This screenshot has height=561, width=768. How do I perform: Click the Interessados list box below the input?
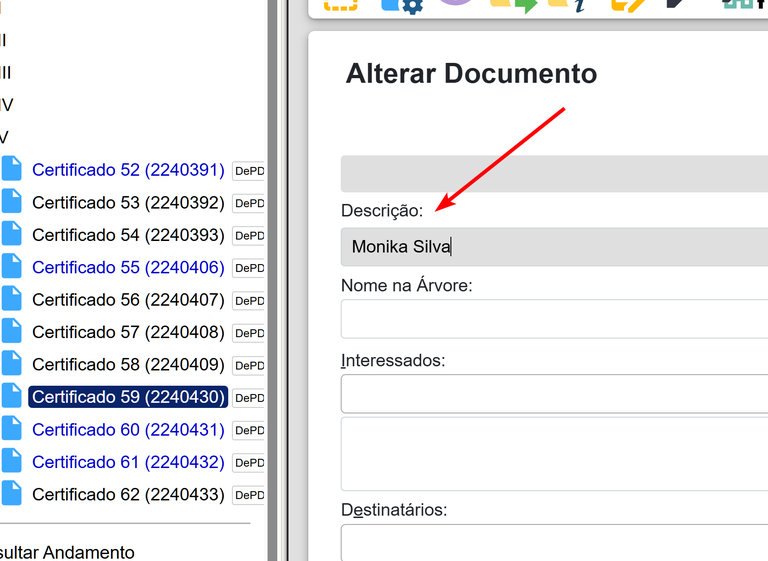click(554, 454)
